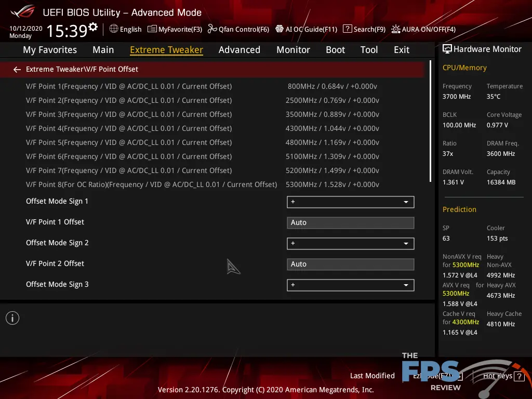532x399 pixels.
Task: Click the Hardware Monitor screen icon
Action: (447, 49)
